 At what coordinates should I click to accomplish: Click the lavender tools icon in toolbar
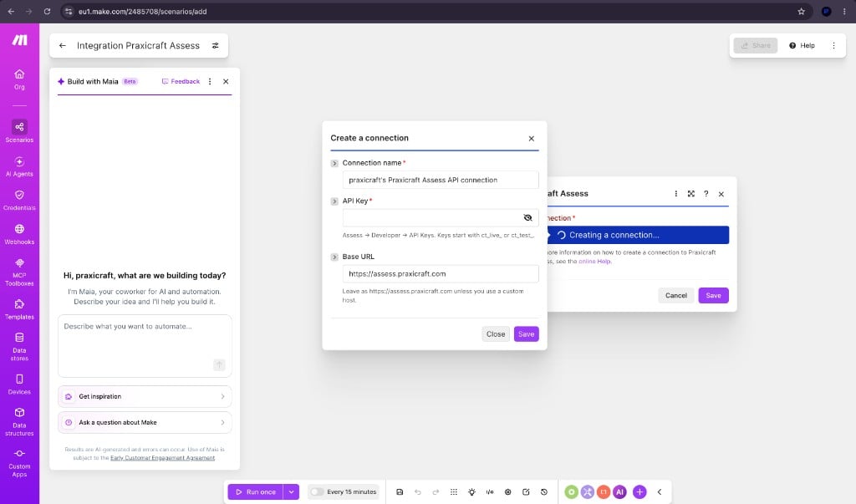click(x=588, y=492)
